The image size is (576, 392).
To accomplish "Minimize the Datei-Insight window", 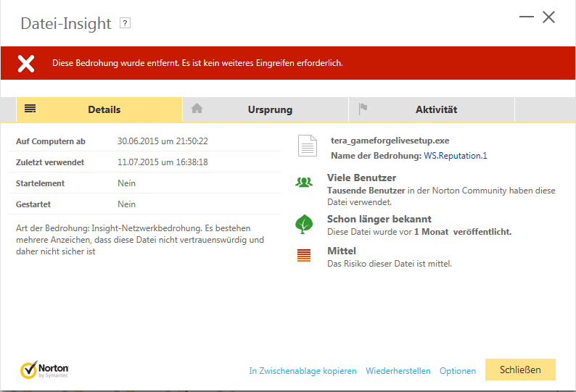I will pos(527,17).
